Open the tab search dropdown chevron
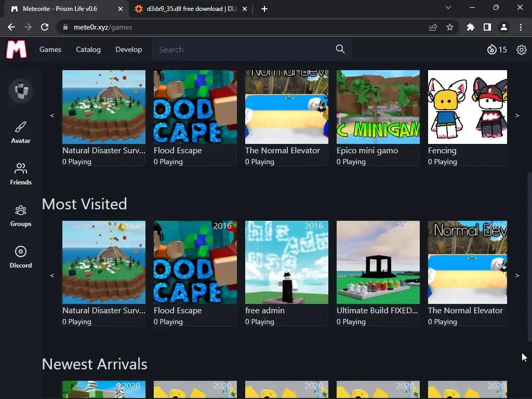The image size is (532, 399). (x=448, y=7)
